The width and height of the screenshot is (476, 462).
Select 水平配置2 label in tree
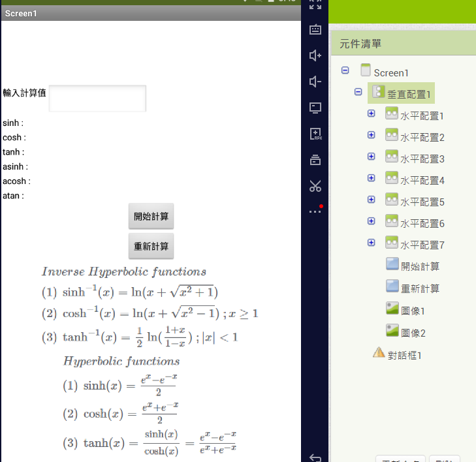click(422, 138)
